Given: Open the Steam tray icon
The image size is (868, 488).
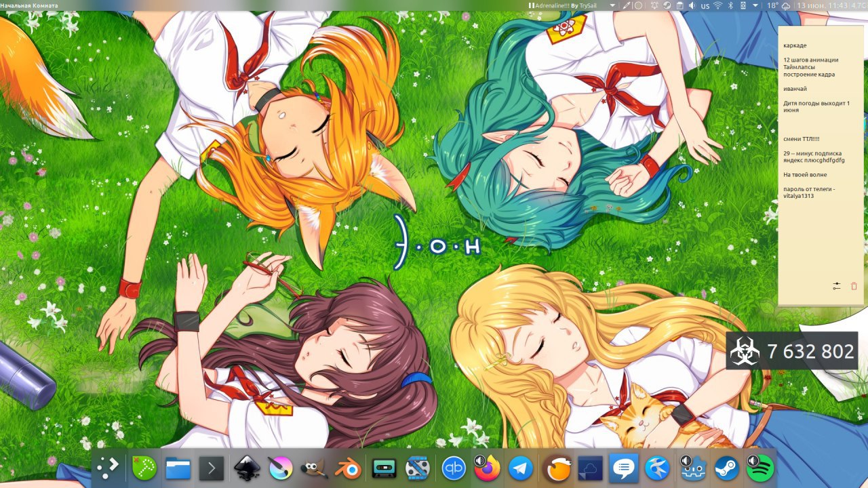Looking at the screenshot, I should tap(667, 5).
